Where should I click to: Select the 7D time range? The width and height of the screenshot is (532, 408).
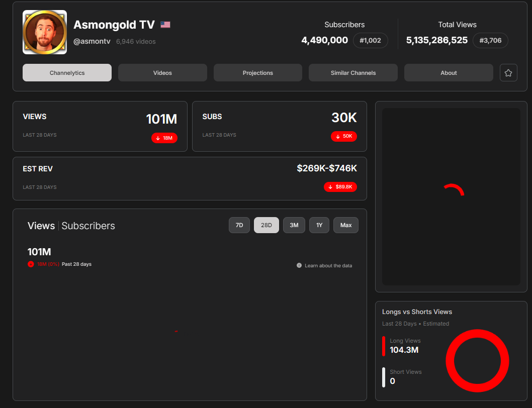(239, 225)
